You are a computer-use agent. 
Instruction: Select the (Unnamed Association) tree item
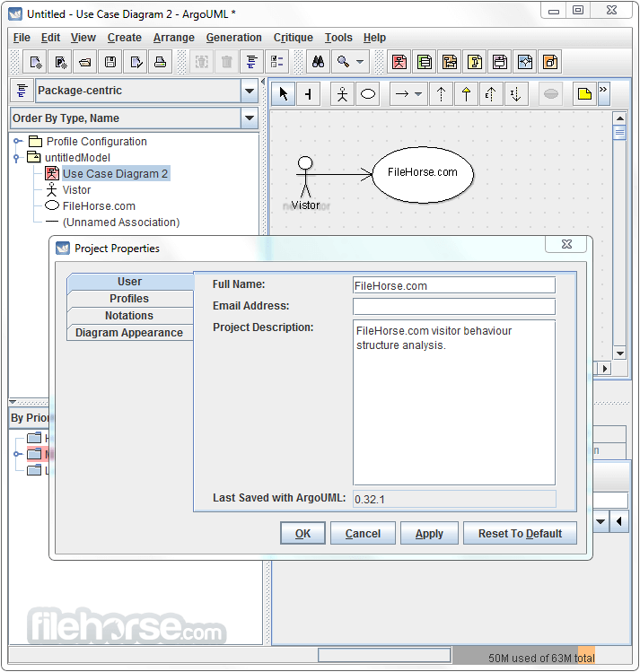pos(121,223)
